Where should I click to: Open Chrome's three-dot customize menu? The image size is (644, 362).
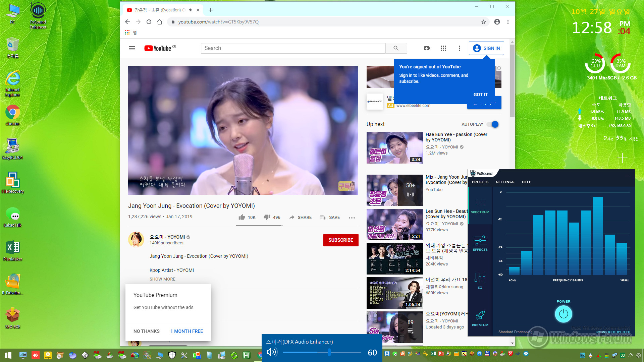pos(508,22)
